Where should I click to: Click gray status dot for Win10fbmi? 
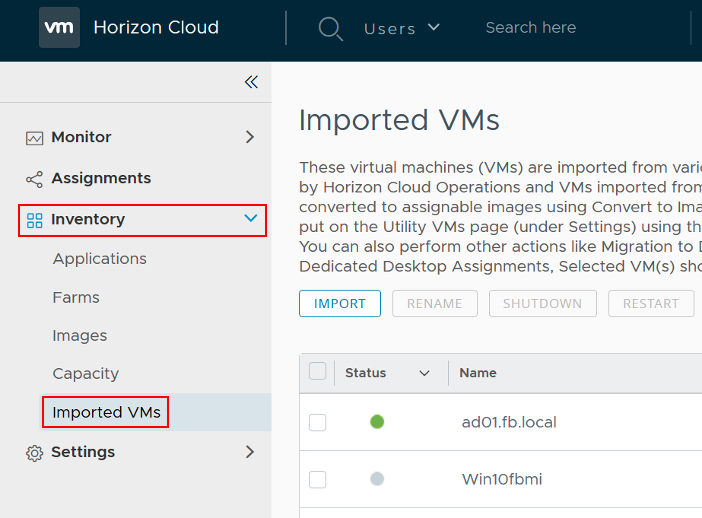pyautogui.click(x=377, y=479)
